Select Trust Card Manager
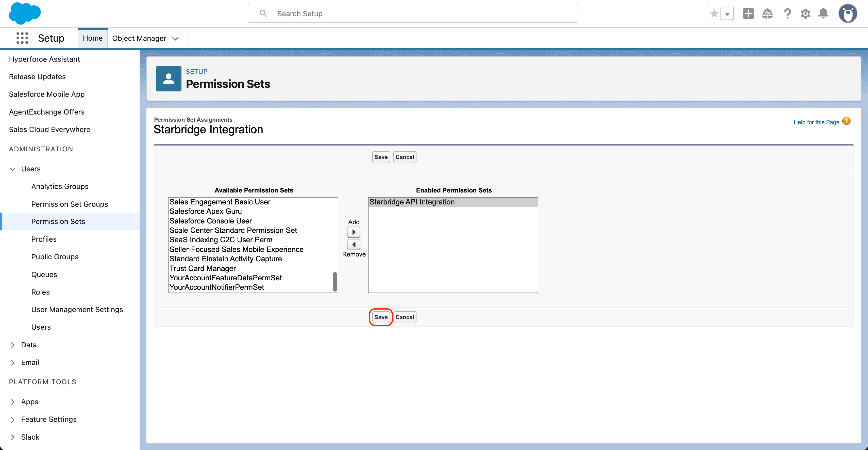This screenshot has height=450, width=868. (251, 268)
